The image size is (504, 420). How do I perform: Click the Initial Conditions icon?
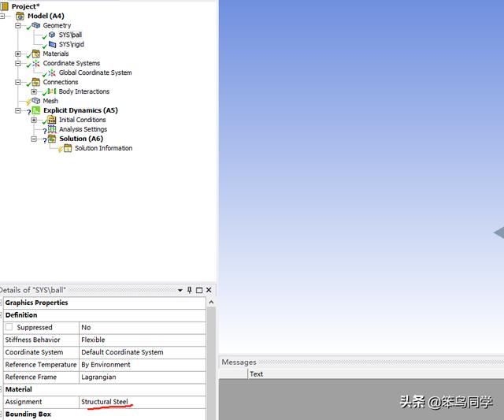click(52, 120)
